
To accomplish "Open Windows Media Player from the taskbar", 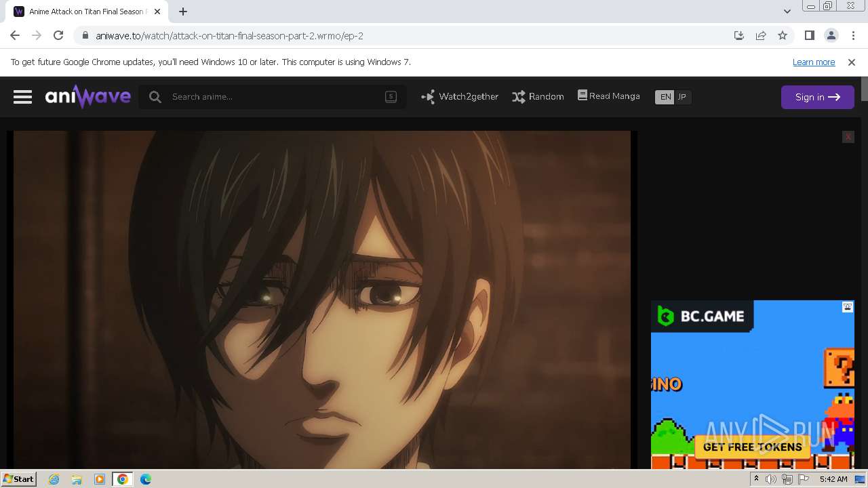I will pos(100,479).
